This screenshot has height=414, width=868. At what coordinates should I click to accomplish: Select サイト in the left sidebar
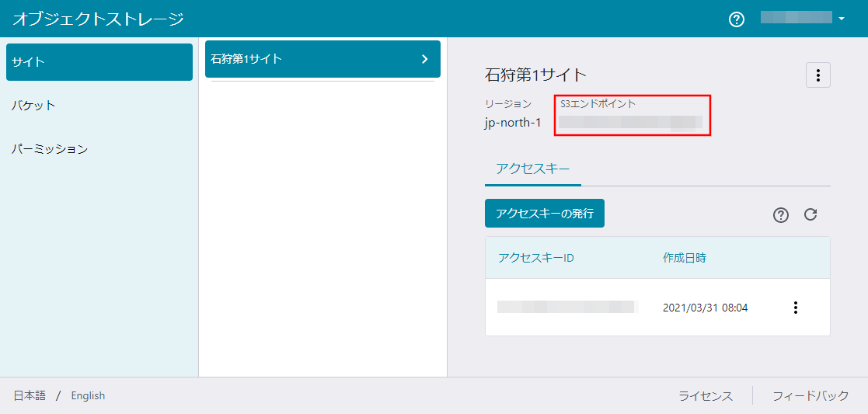tap(99, 62)
